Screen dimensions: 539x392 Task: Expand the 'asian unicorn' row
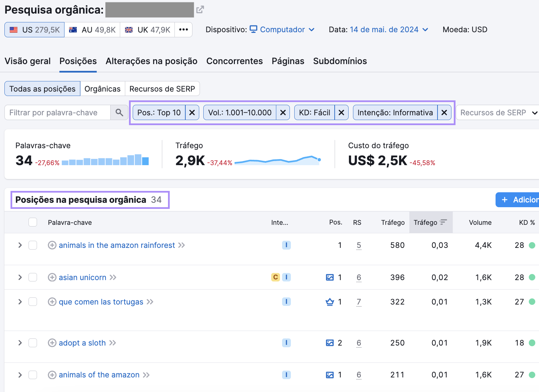pos(20,277)
